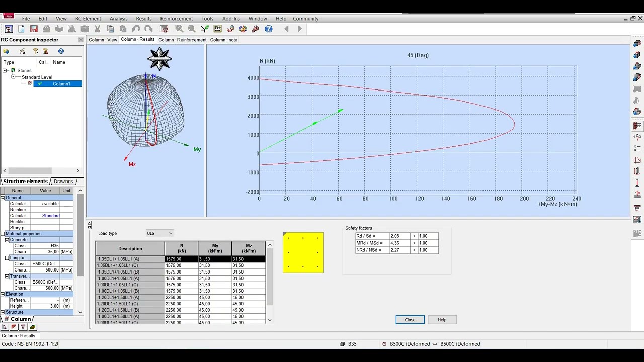Click the Inspector help question icon
Viewport: 644px width, 362px height.
coord(61,51)
